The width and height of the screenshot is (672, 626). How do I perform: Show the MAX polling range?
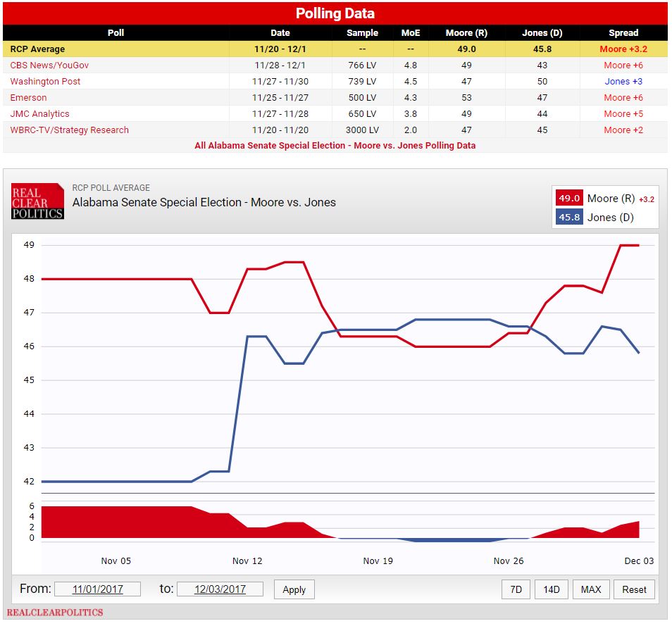(x=591, y=589)
